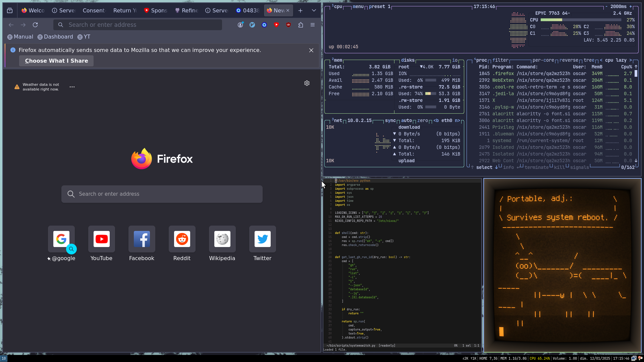This screenshot has width=644, height=362.
Task: Click the btop CPU usage bar
Action: point(581,20)
